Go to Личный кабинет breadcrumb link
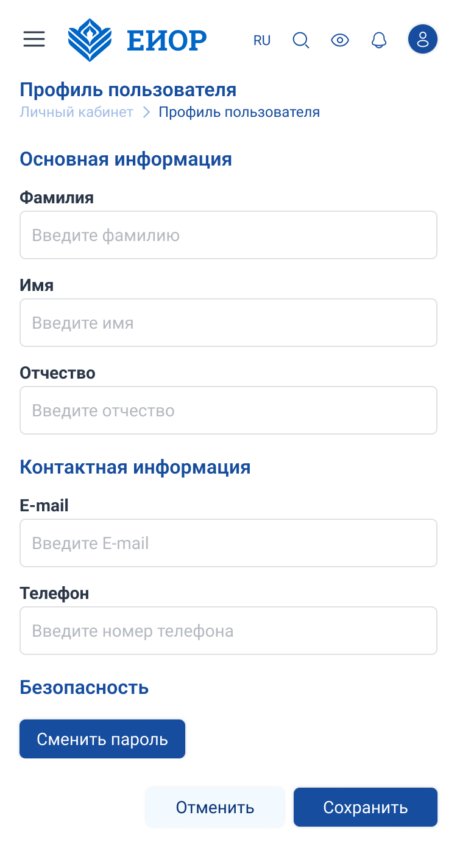The image size is (457, 868). pos(77,112)
